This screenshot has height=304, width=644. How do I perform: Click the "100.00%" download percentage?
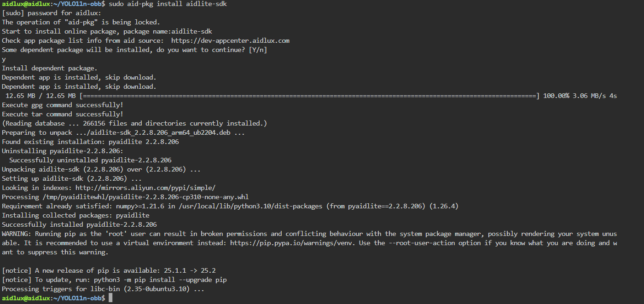pyautogui.click(x=556, y=96)
